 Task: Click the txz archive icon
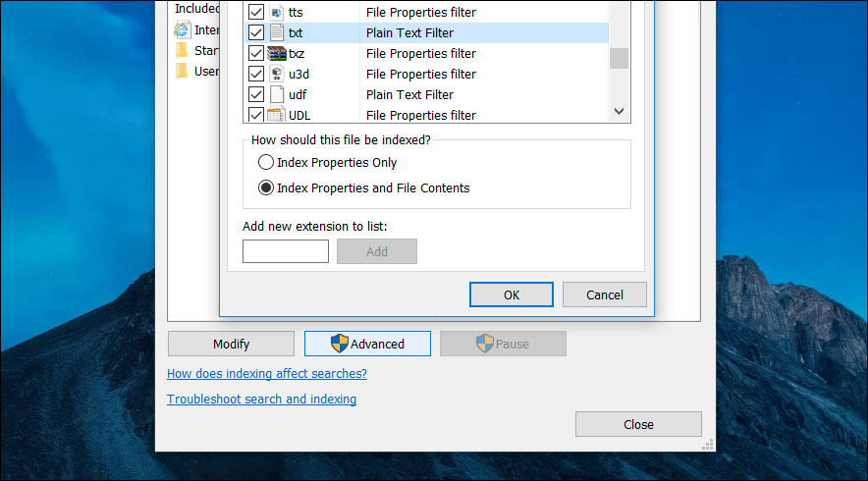276,53
